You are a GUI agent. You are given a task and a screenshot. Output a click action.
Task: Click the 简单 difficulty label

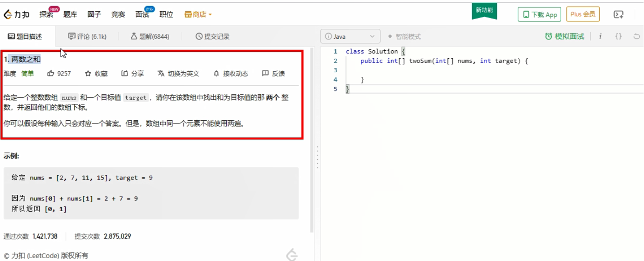[x=27, y=74]
